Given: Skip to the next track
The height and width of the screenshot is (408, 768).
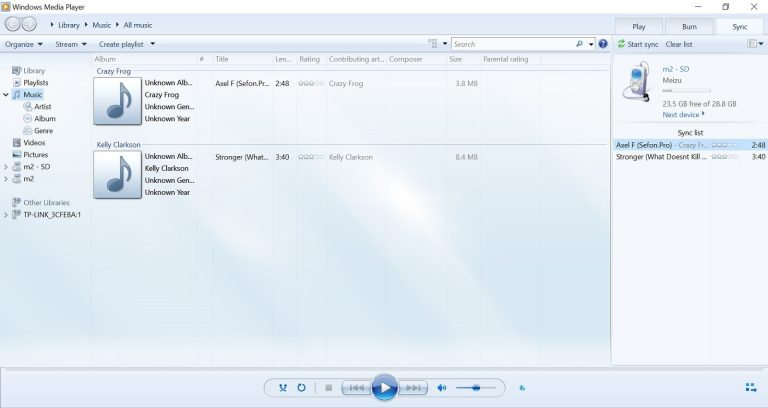Looking at the screenshot, I should (414, 388).
